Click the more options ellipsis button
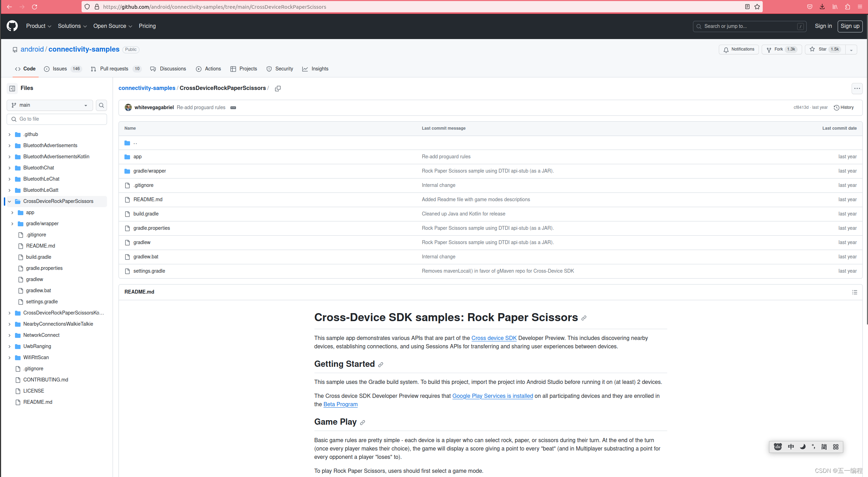 point(857,88)
